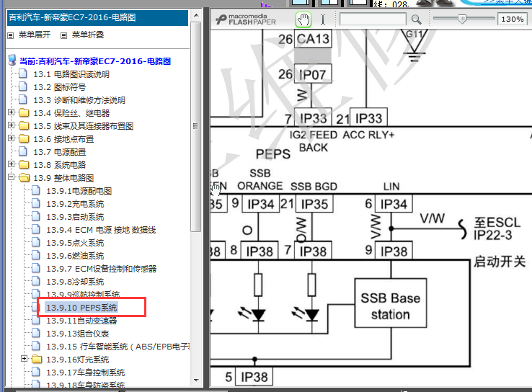
Task: Open 13.9.11自动变速器
Action: (x=81, y=321)
